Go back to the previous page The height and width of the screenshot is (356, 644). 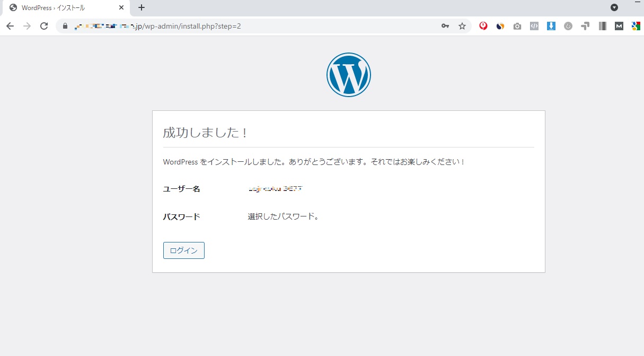point(10,26)
